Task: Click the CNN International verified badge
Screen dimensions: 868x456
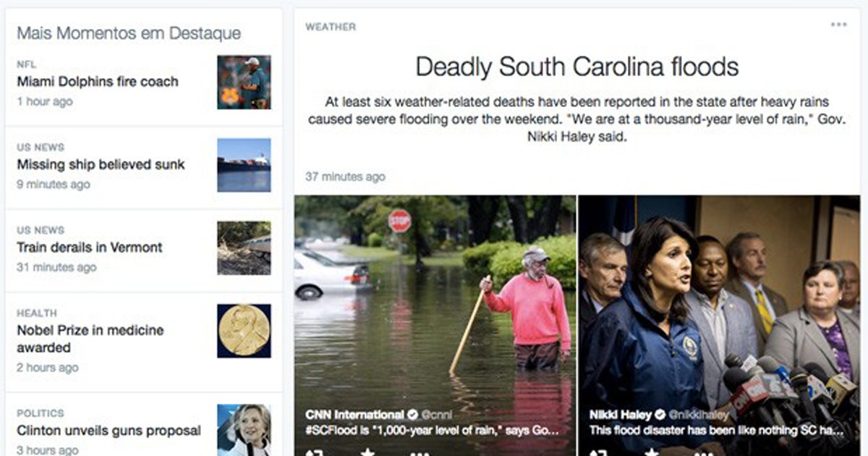Action: click(x=413, y=415)
